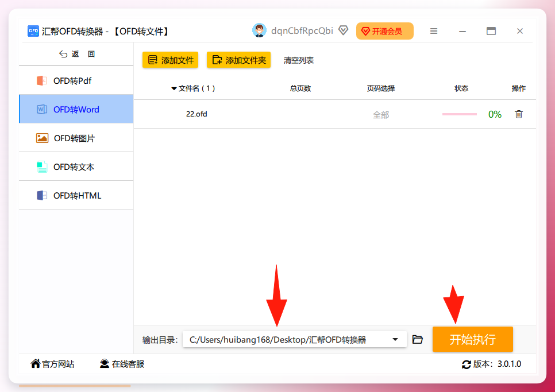Open the hamburger menu icon
Screen dimensions: 555x392
(x=434, y=31)
